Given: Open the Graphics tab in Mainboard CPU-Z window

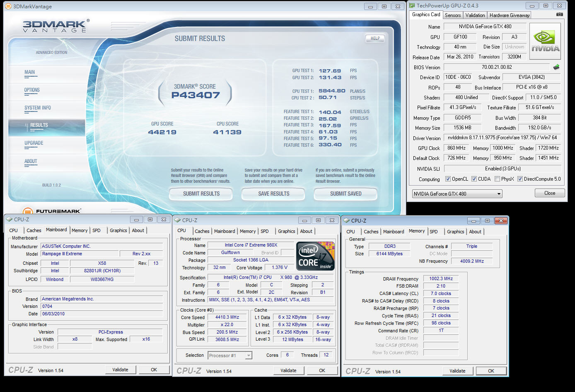Looking at the screenshot, I should [x=118, y=230].
